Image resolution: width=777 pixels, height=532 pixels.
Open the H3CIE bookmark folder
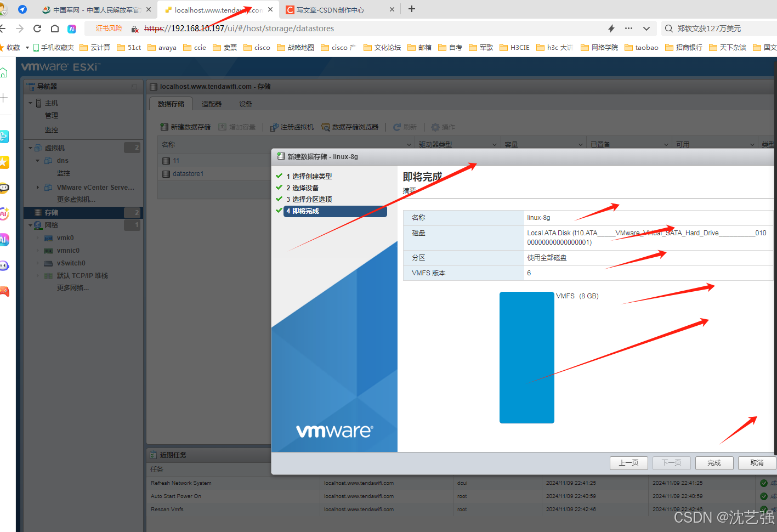(514, 47)
